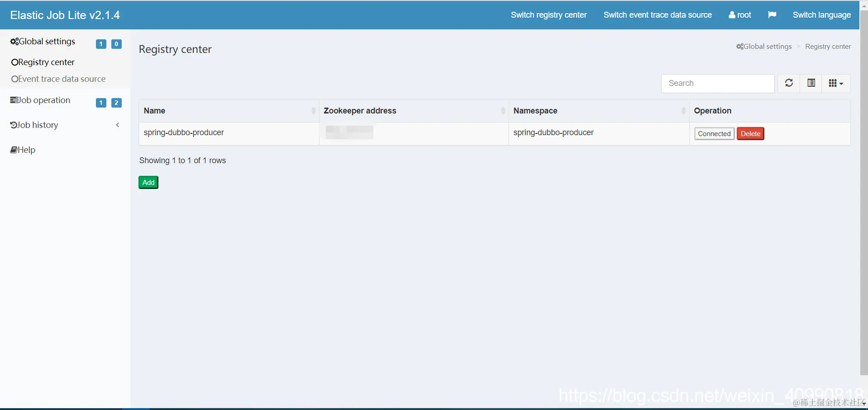The image size is (868, 410).
Task: Click the green Add button
Action: pos(148,183)
